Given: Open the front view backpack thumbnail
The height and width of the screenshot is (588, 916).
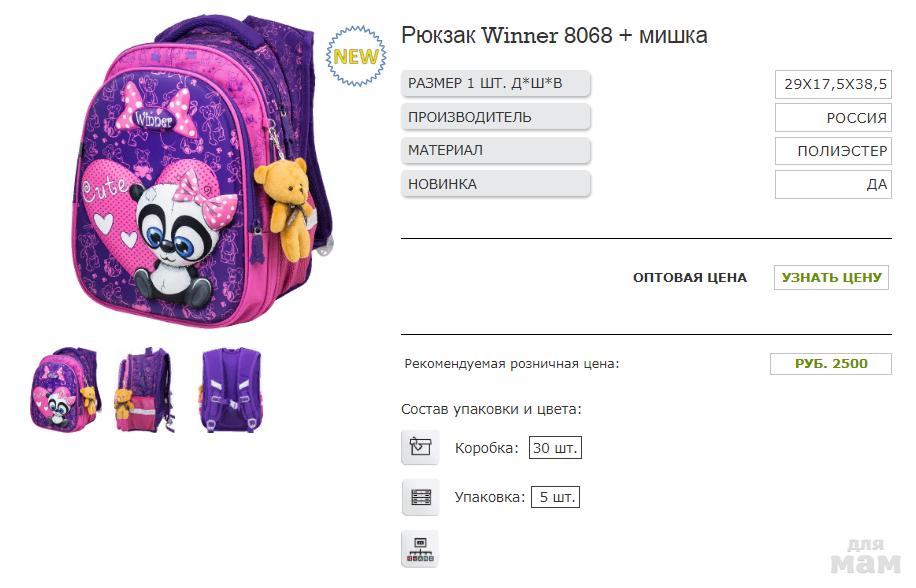Looking at the screenshot, I should click(64, 390).
